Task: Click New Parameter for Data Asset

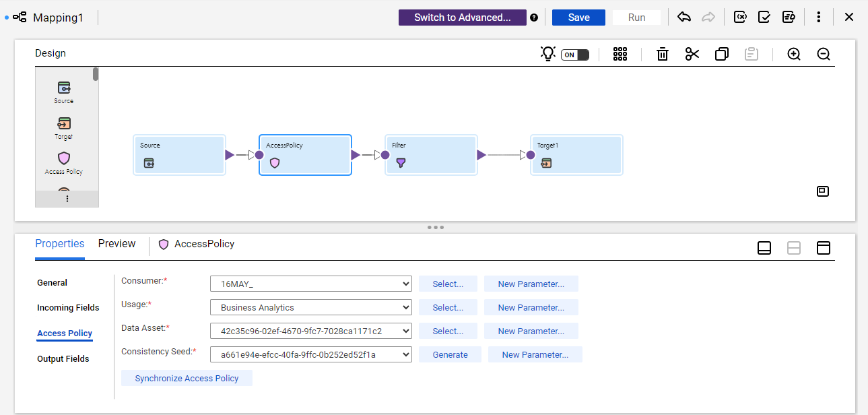Action: (x=531, y=331)
